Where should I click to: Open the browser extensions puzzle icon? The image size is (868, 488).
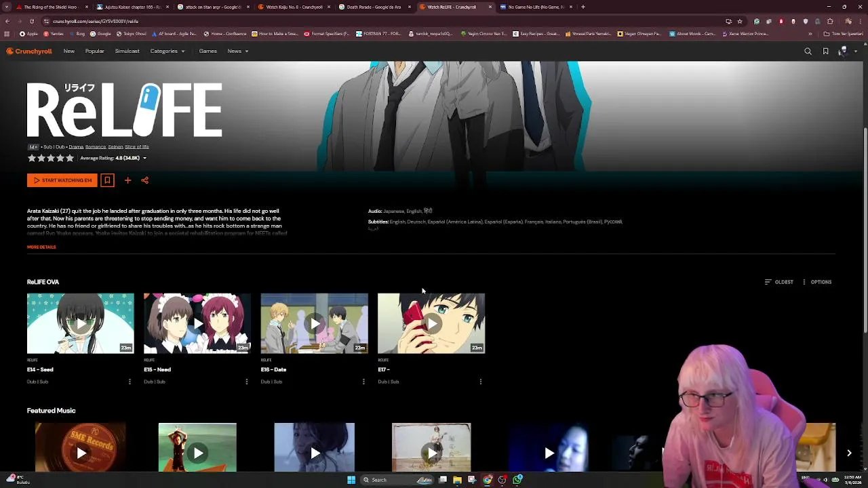tap(818, 21)
